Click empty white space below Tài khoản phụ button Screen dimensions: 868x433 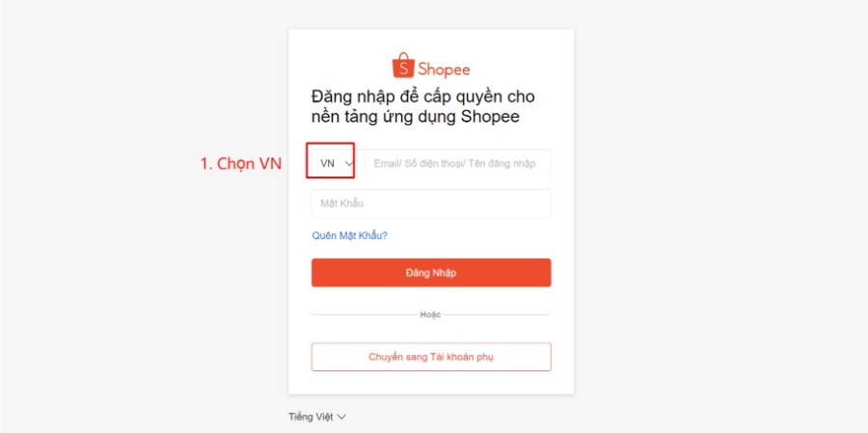click(431, 382)
